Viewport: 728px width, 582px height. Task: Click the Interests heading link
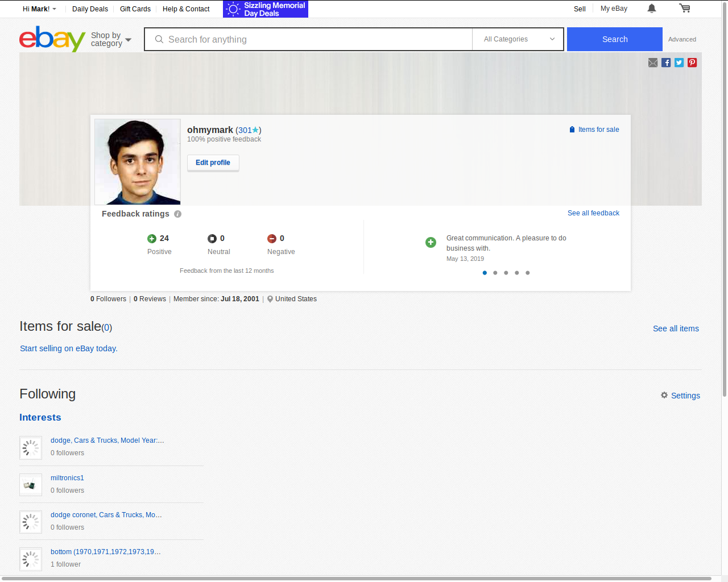(x=40, y=417)
